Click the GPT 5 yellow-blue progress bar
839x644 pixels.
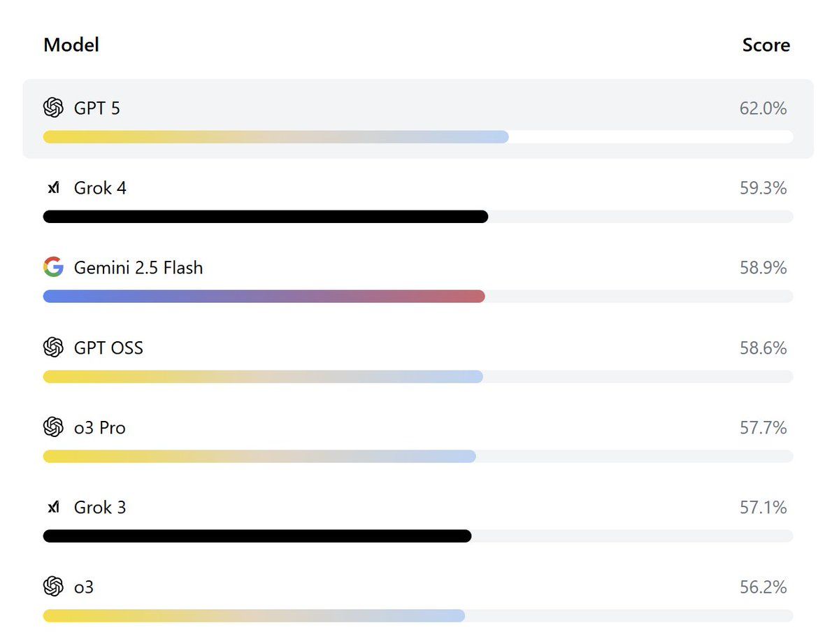275,137
